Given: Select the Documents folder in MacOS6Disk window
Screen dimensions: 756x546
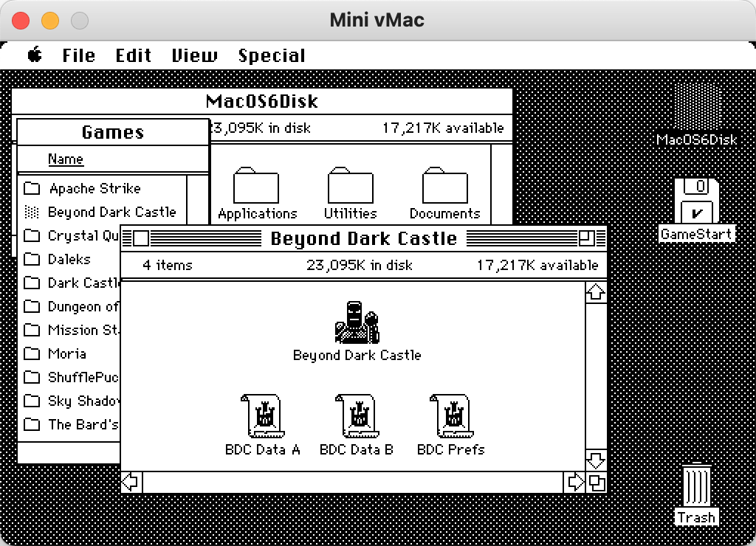Looking at the screenshot, I should [x=445, y=185].
